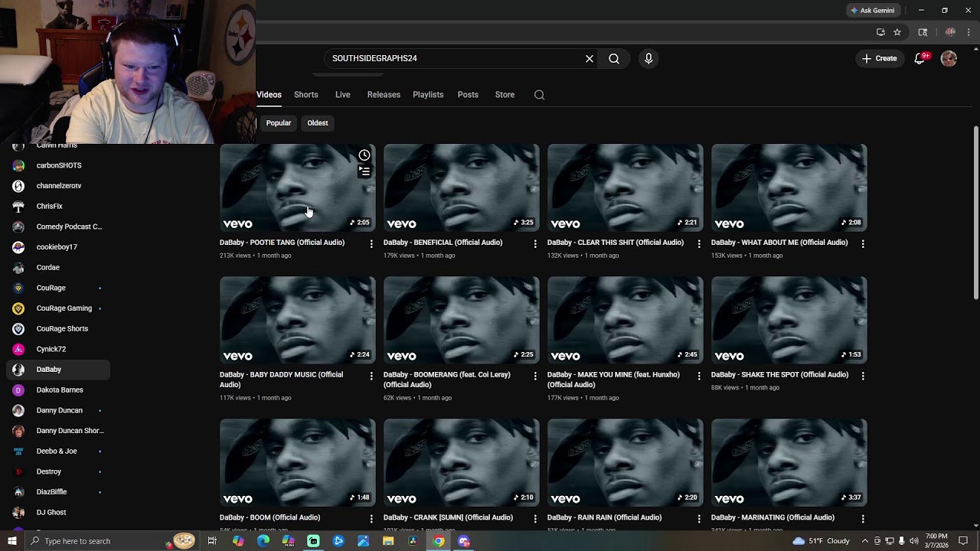The height and width of the screenshot is (551, 980).
Task: Click the YouTube search magnifier button
Action: 614,58
